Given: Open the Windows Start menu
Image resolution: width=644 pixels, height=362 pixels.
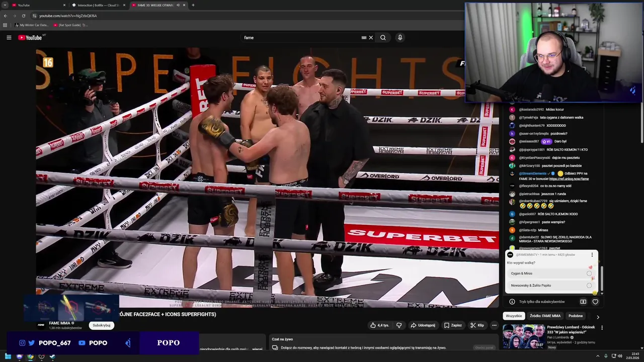Looking at the screenshot, I should click(x=8, y=356).
